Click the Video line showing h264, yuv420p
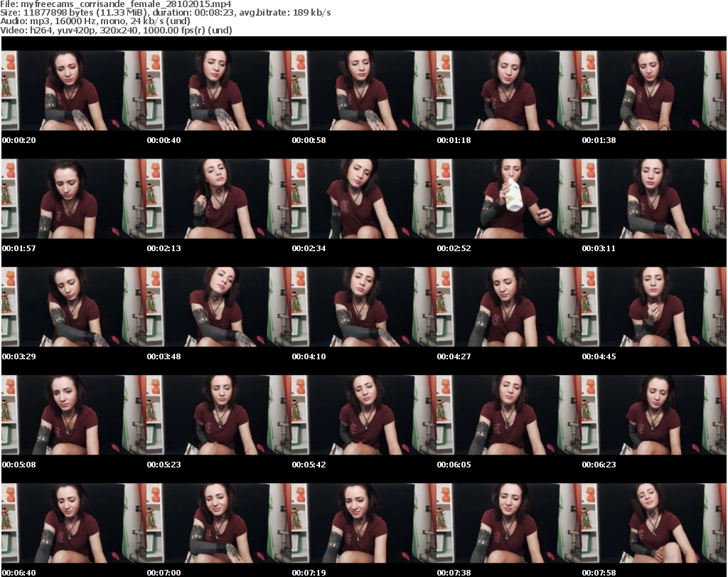The height and width of the screenshot is (577, 728). pos(116,30)
